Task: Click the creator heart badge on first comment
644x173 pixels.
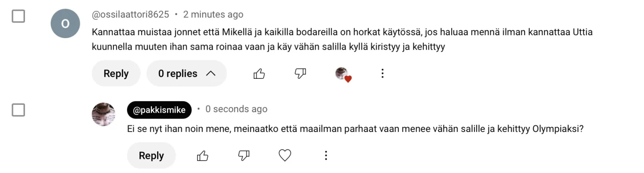Action: pyautogui.click(x=343, y=75)
